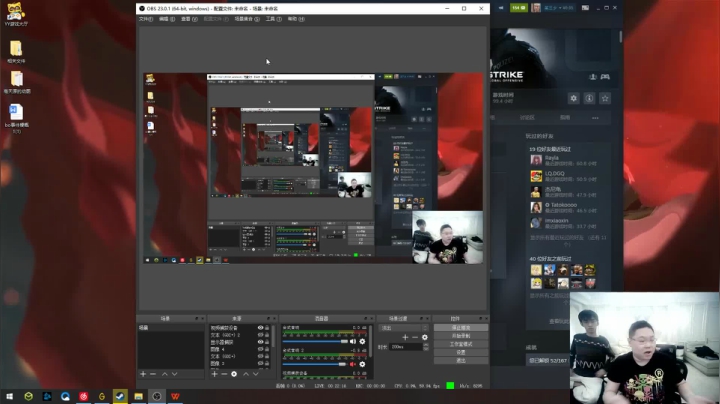
Task: Switch to OBS from the taskbar
Action: (157, 396)
